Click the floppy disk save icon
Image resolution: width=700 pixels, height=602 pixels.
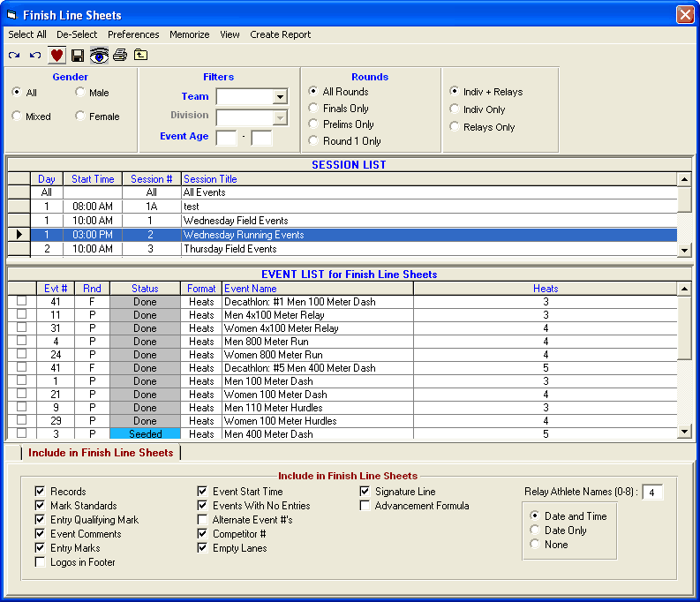(x=78, y=56)
